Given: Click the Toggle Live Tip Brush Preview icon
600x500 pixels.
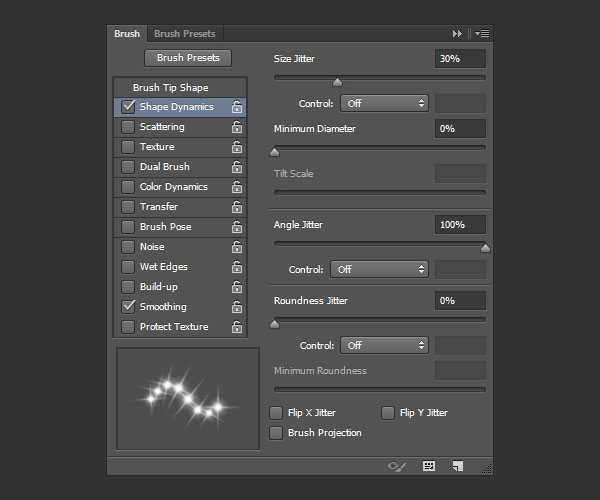Looking at the screenshot, I should (x=396, y=466).
